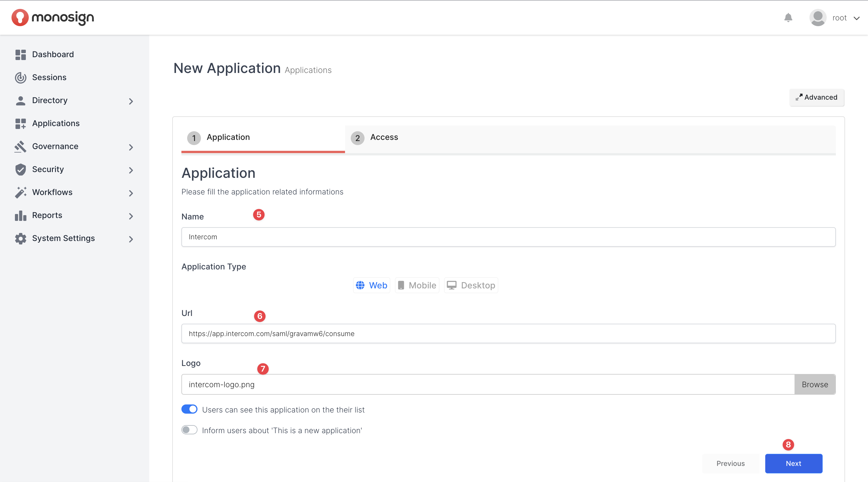This screenshot has width=868, height=482.
Task: Click the Sessions radar icon
Action: coord(21,78)
